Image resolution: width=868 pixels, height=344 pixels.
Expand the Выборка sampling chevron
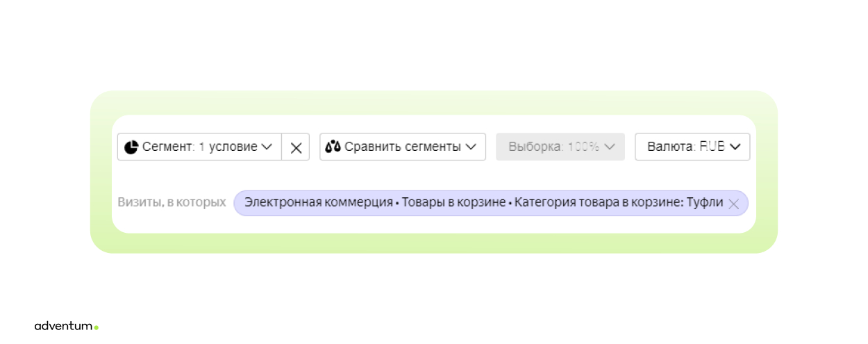coord(610,147)
